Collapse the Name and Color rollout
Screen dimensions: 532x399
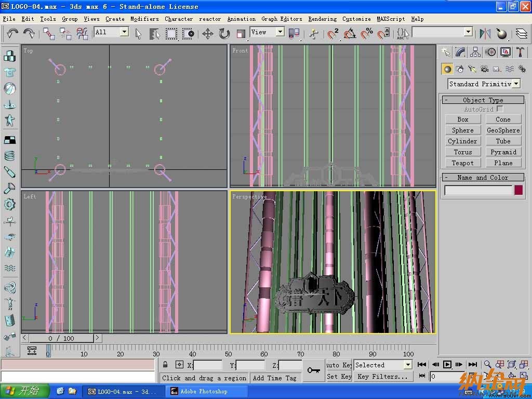point(483,178)
